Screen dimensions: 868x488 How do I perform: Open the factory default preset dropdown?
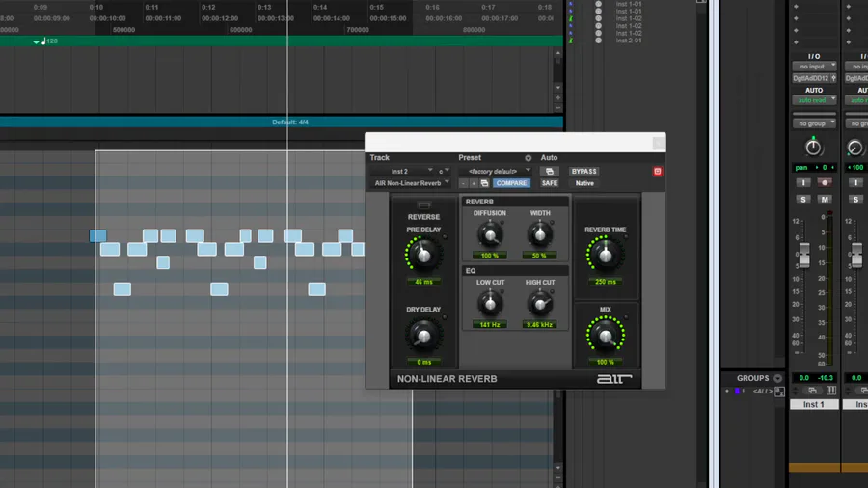(496, 171)
